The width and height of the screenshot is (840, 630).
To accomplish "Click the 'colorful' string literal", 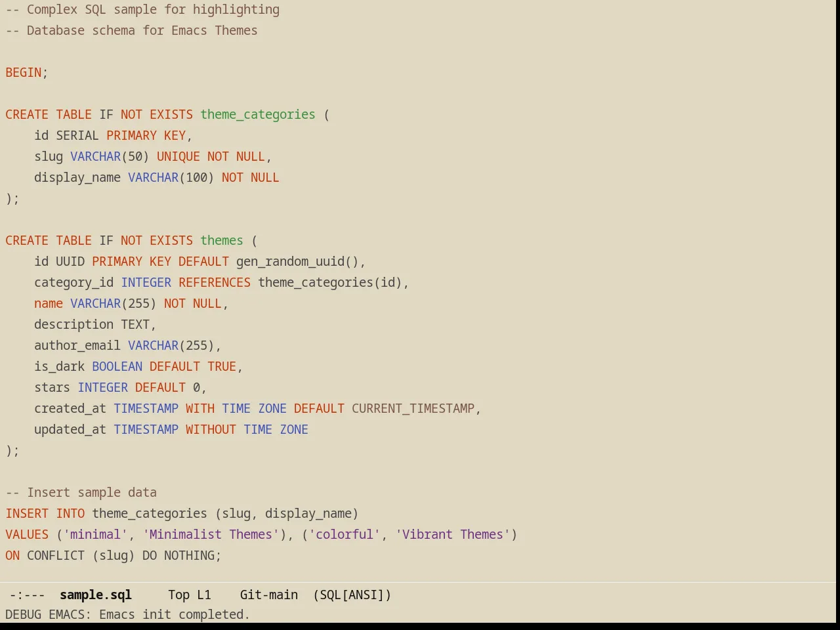I will (x=345, y=534).
